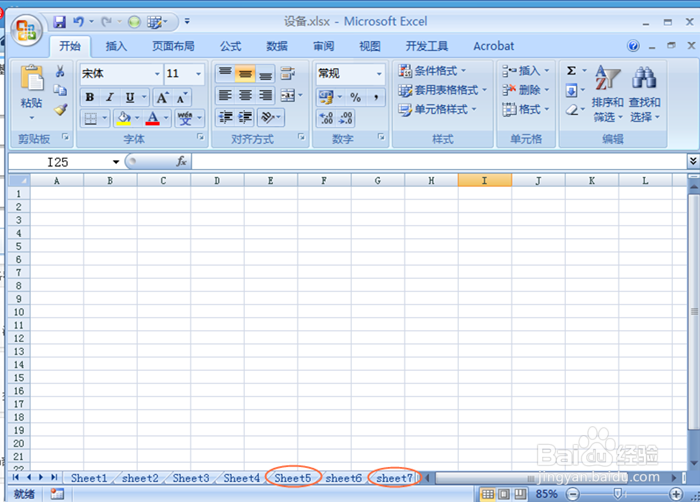This screenshot has height=502, width=700.
Task: Click zoom in plus button
Action: click(x=676, y=494)
